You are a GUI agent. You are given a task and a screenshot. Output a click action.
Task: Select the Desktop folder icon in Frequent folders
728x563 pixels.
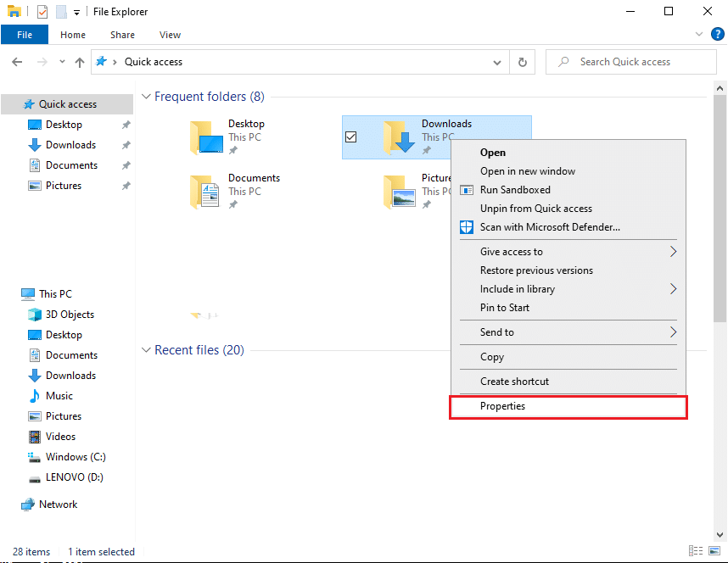(x=206, y=137)
